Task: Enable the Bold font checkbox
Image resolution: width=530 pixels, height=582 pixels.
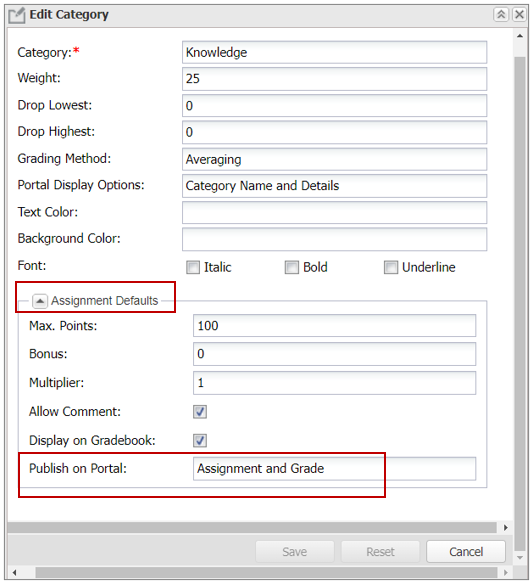Action: tap(291, 268)
